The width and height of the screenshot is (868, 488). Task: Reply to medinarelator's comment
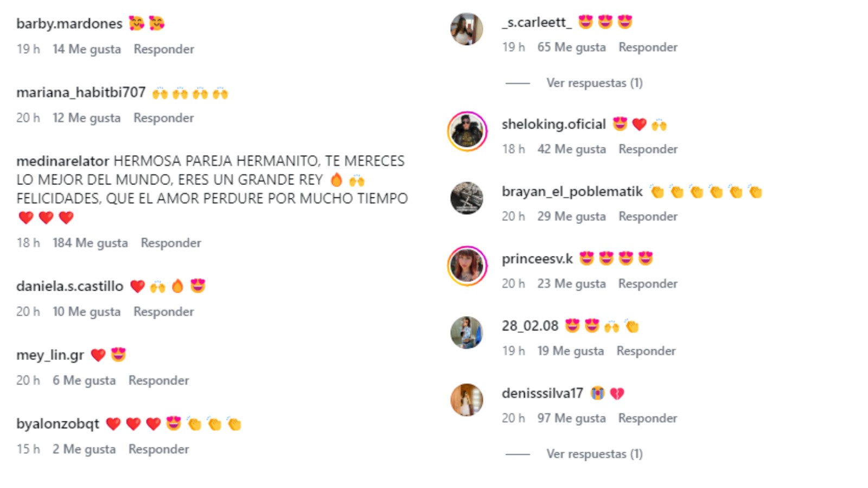tap(171, 243)
